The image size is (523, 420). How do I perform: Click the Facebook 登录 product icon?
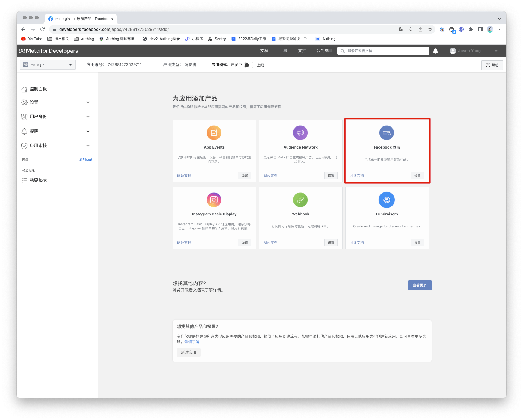click(387, 132)
